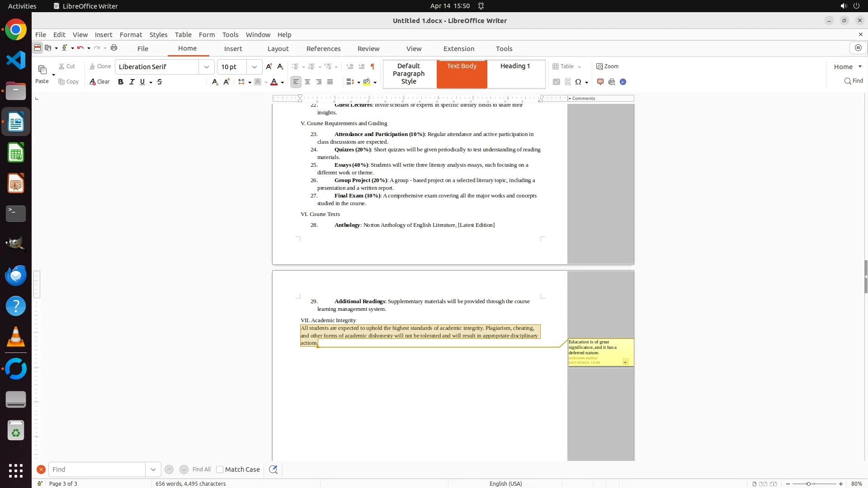The height and width of the screenshot is (488, 868).
Task: Open the font name dropdown
Action: (207, 67)
